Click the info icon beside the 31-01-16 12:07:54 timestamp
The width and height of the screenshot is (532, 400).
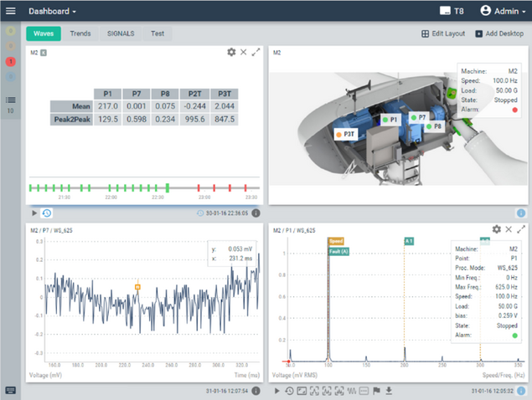coord(256,391)
